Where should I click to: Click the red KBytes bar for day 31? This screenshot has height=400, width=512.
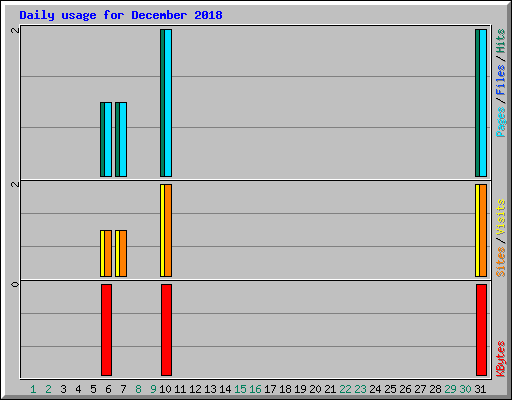[481, 330]
